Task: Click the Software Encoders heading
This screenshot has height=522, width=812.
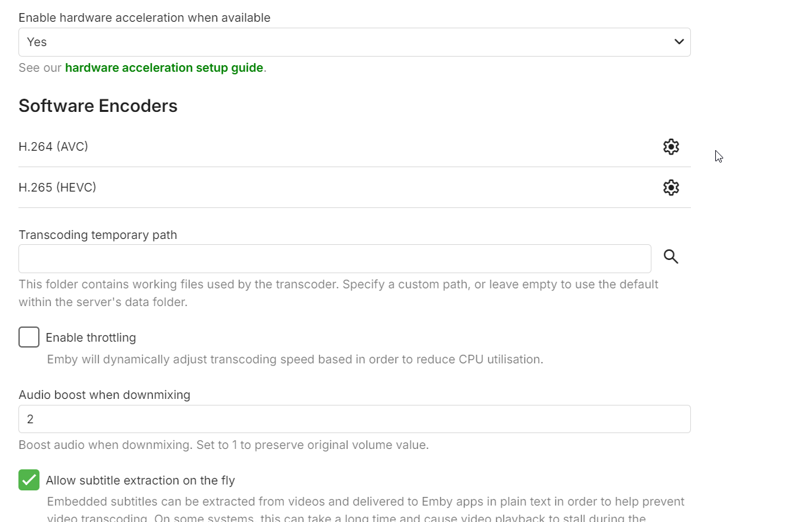Action: (98, 106)
